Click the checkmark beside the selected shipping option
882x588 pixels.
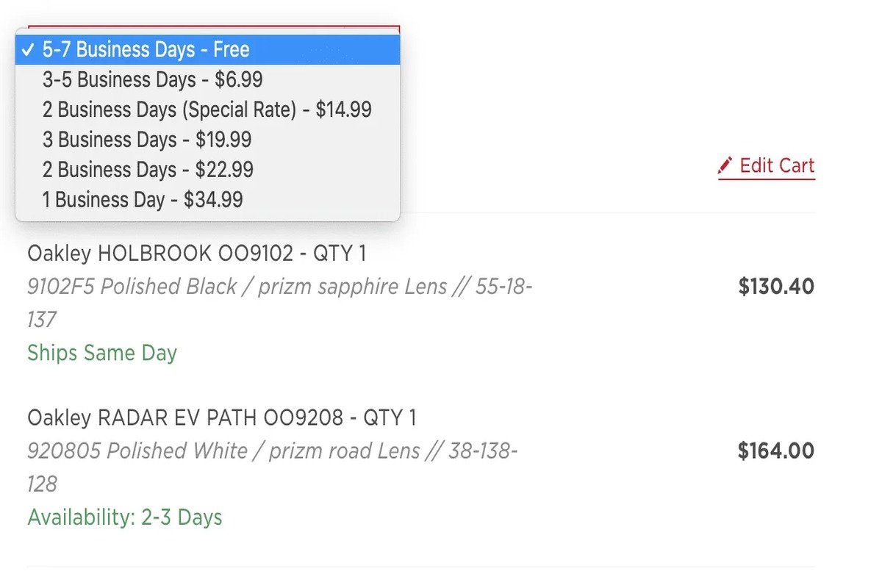29,50
